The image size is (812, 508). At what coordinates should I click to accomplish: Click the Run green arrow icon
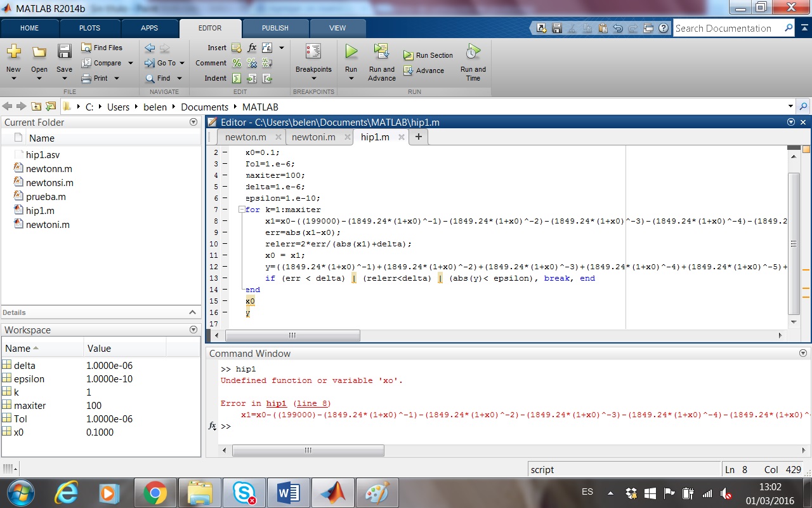click(x=351, y=51)
